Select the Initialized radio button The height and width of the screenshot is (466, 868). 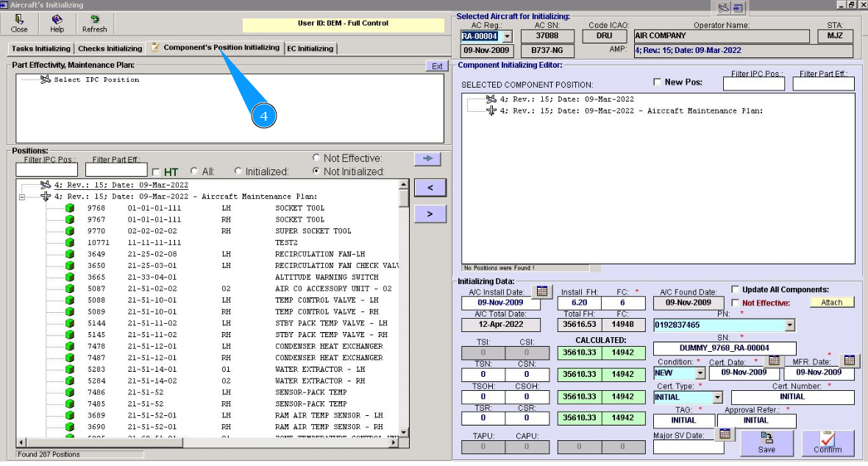click(x=238, y=172)
